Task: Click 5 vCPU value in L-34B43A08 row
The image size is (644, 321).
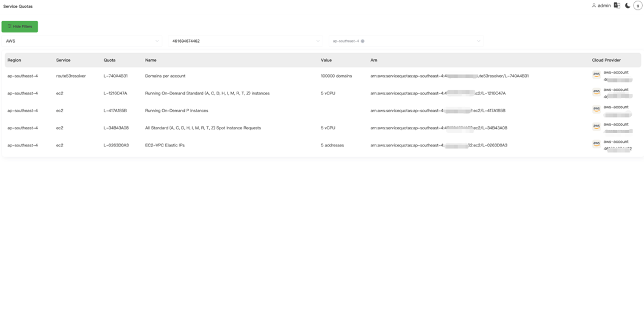Action: [327, 128]
